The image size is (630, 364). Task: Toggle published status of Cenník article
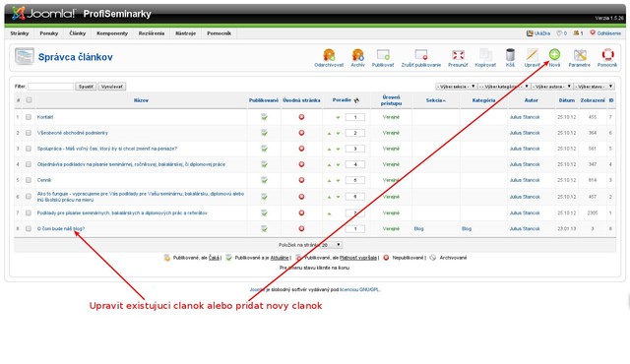pyautogui.click(x=264, y=180)
